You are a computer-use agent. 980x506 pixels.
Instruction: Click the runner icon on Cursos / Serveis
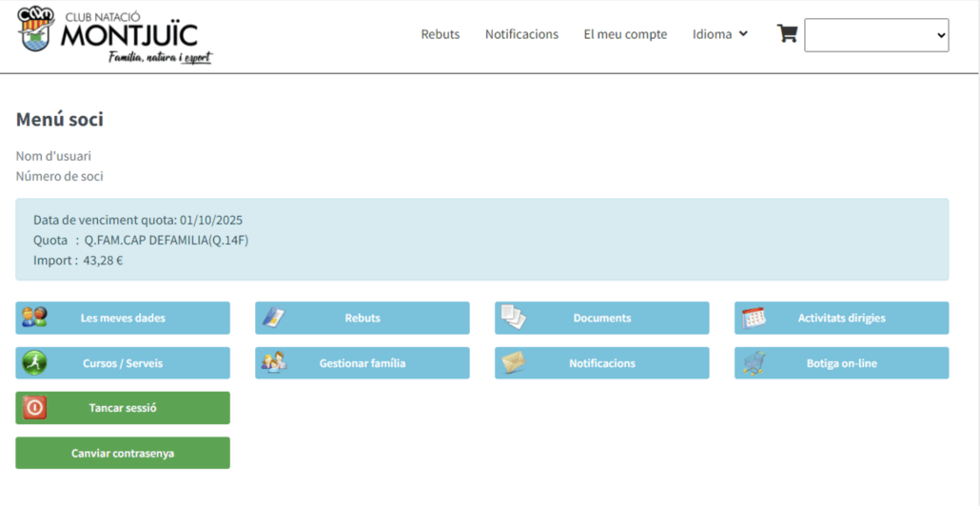[34, 363]
